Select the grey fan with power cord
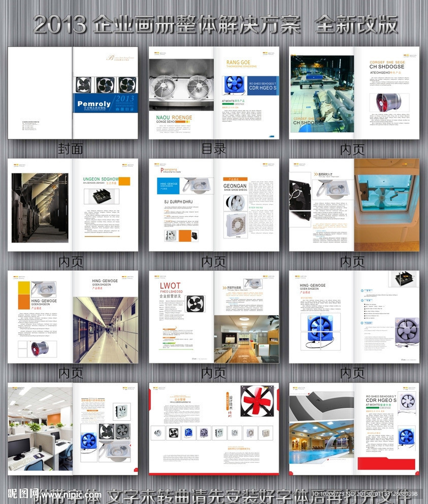The image size is (428, 504). [x=407, y=332]
